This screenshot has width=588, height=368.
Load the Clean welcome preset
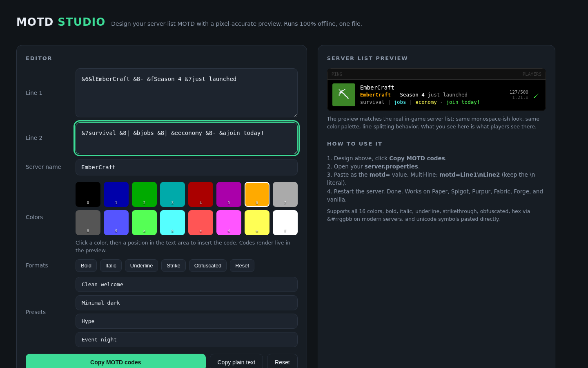coord(187,284)
